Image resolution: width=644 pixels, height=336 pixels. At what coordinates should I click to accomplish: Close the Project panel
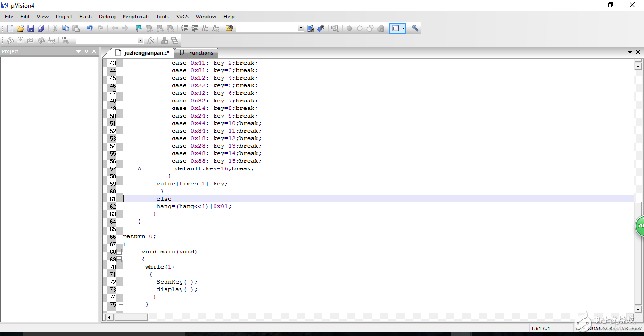click(x=94, y=51)
